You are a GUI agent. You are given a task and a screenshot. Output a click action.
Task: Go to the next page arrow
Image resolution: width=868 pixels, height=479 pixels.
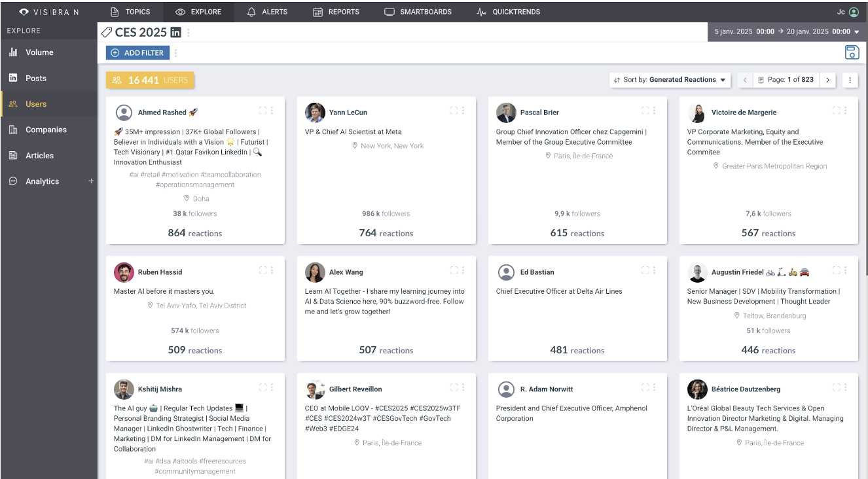(828, 80)
